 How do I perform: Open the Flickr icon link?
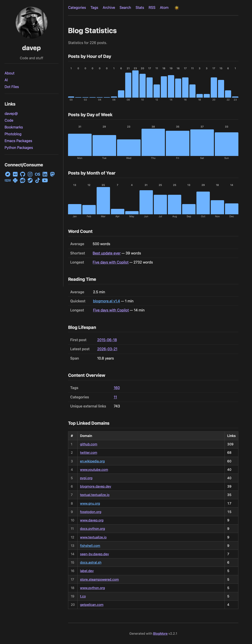(15, 174)
